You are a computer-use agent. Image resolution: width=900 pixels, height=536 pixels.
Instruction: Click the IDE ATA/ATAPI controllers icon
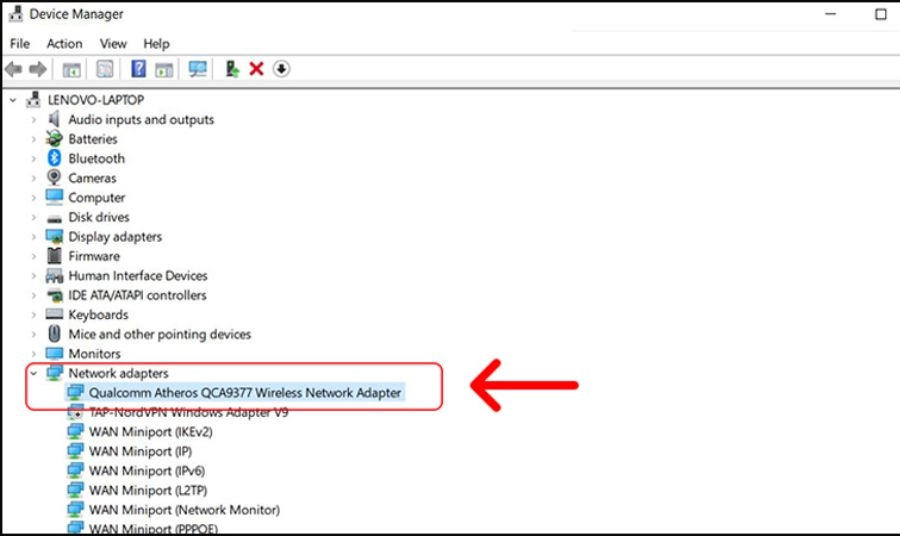click(x=54, y=296)
